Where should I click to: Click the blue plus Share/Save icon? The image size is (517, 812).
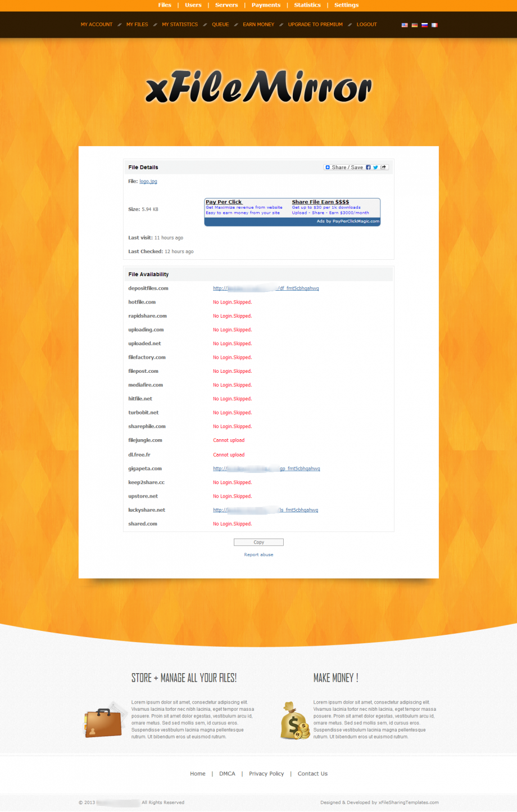click(x=328, y=168)
